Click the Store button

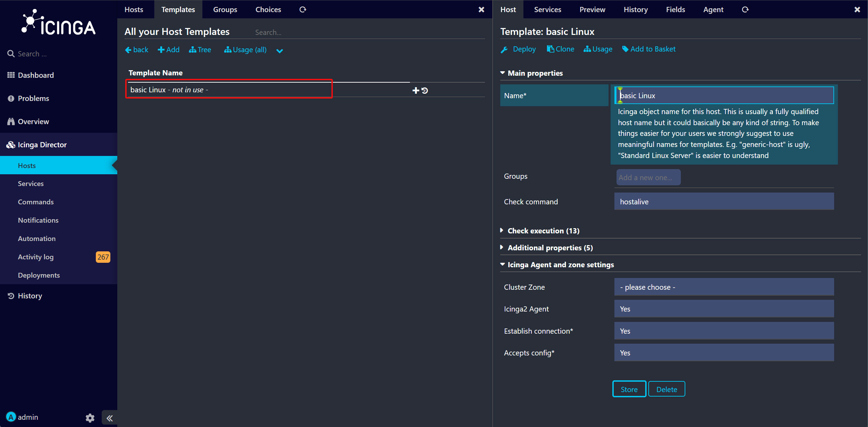click(x=629, y=389)
